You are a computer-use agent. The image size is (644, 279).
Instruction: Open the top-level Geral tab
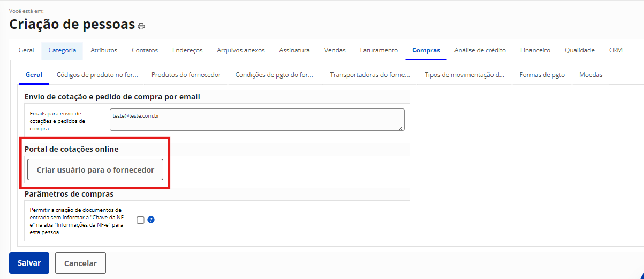pyautogui.click(x=26, y=50)
